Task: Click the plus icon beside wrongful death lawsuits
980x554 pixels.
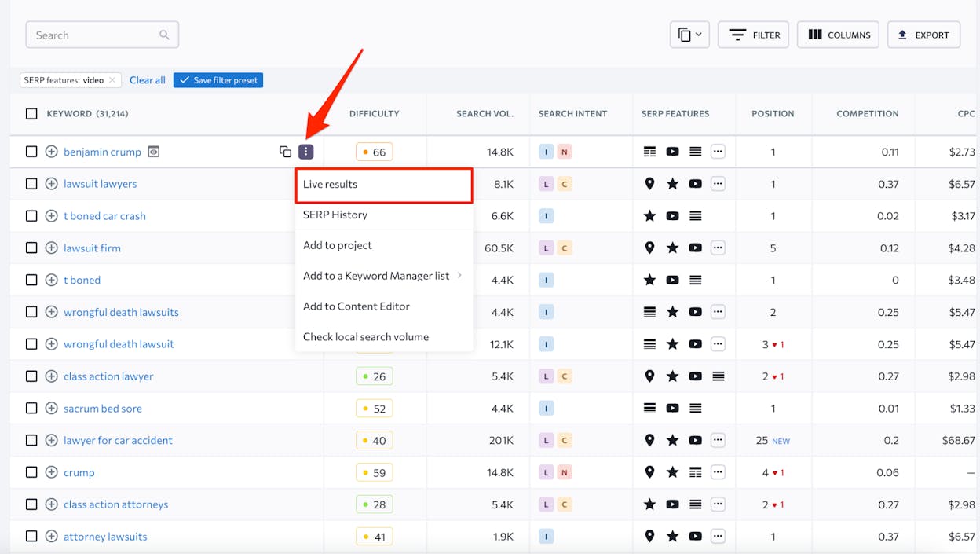Action: click(x=51, y=312)
